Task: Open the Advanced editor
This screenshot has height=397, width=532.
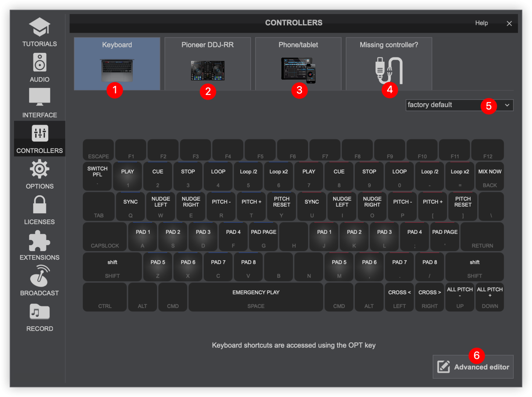Action: [x=473, y=366]
